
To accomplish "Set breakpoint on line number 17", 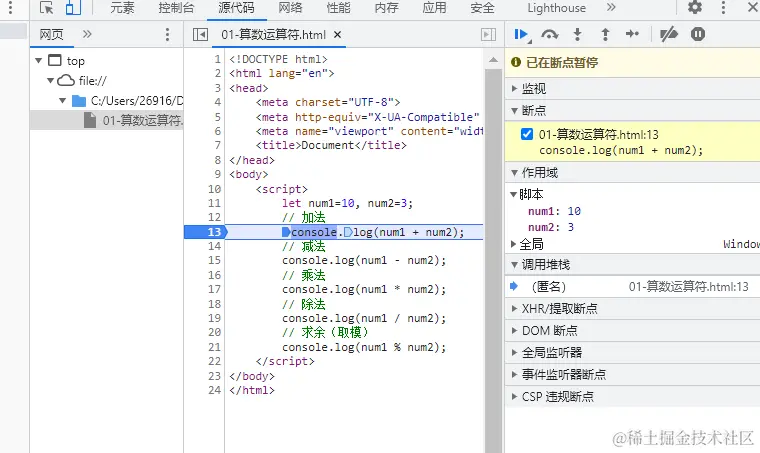I will (214, 289).
